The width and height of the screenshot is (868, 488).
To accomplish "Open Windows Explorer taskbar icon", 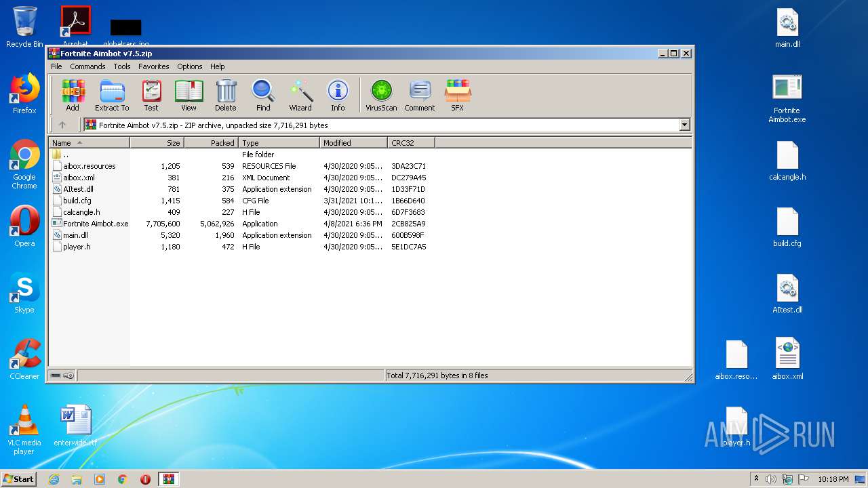I will click(77, 479).
